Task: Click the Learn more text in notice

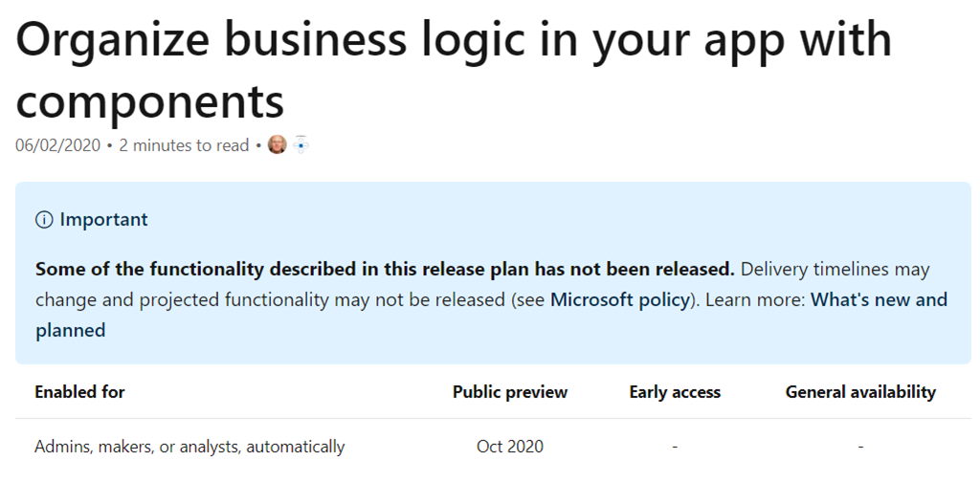Action: [x=755, y=299]
